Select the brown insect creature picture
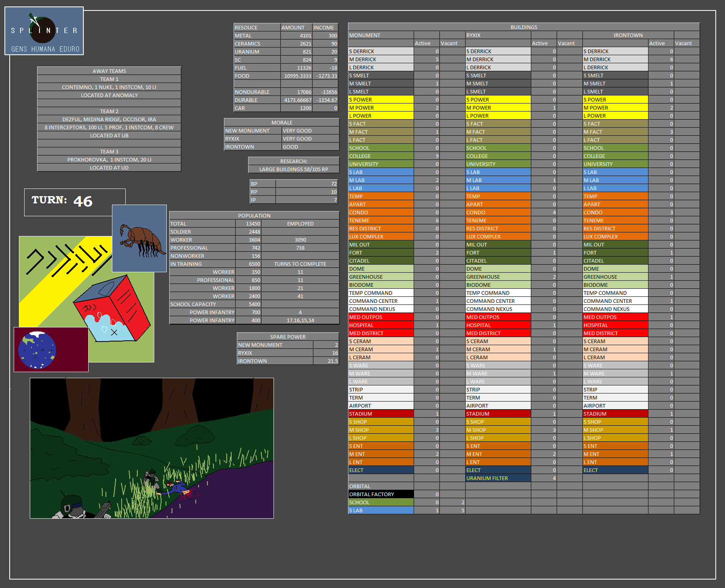Viewport: 725px width, 588px height. click(139, 238)
